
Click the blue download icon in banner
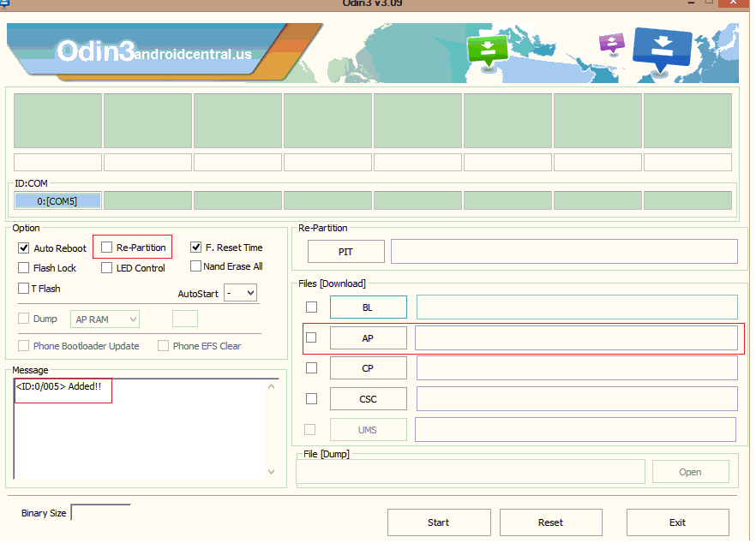(662, 51)
